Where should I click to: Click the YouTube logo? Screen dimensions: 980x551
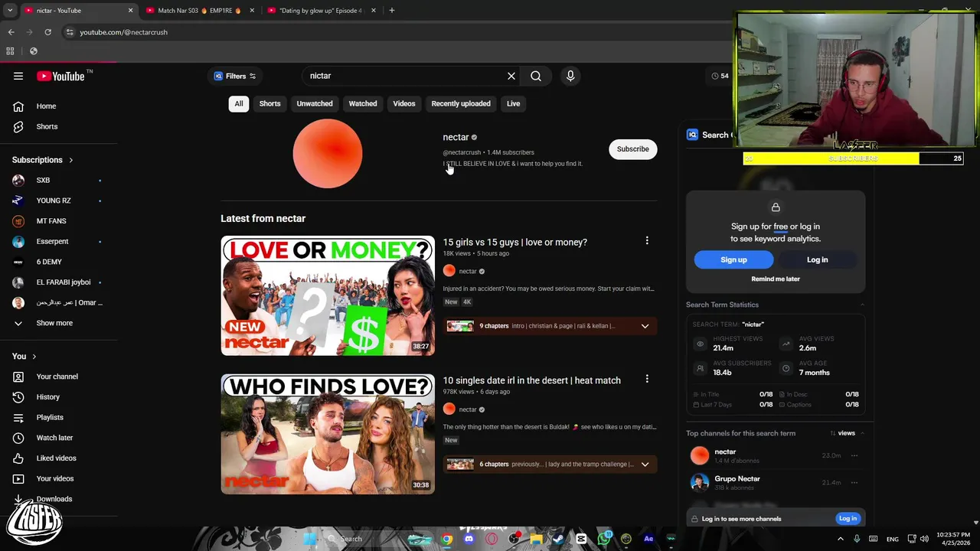point(60,76)
